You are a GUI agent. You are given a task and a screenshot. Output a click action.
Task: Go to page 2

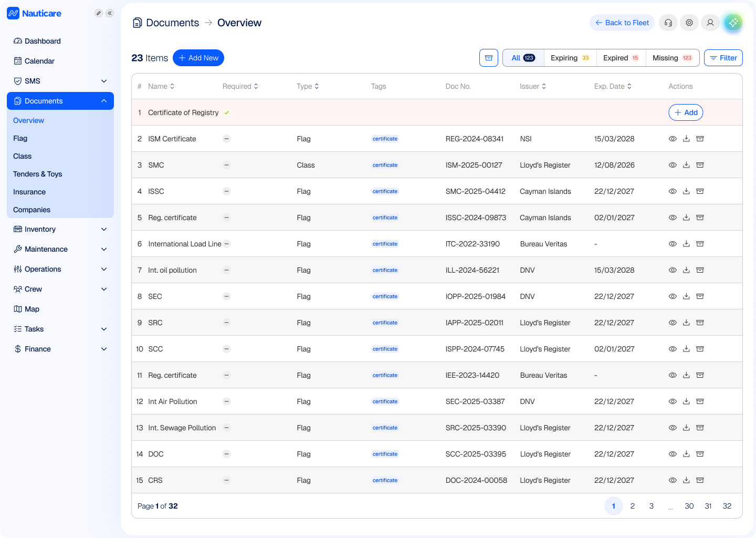pyautogui.click(x=633, y=506)
